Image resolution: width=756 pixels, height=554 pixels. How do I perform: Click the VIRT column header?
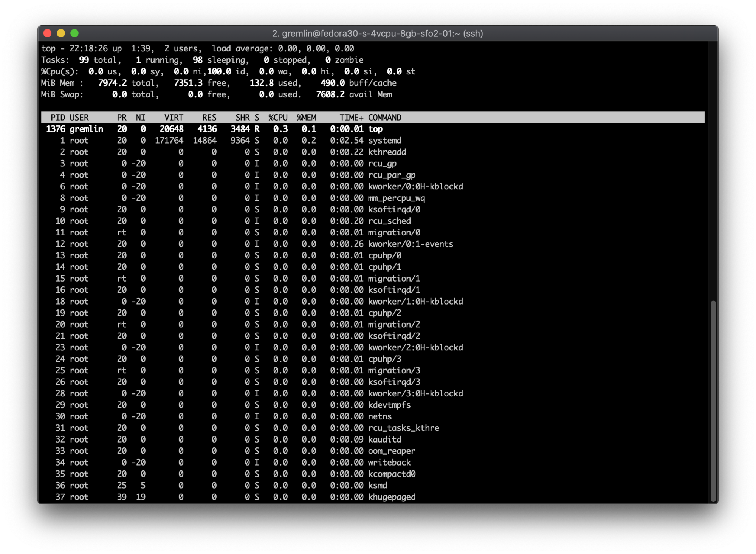point(174,118)
